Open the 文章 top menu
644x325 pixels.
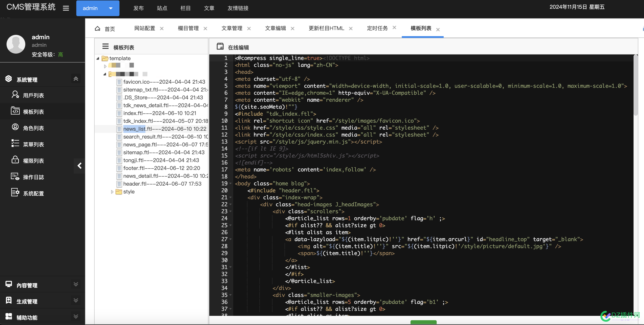[209, 8]
